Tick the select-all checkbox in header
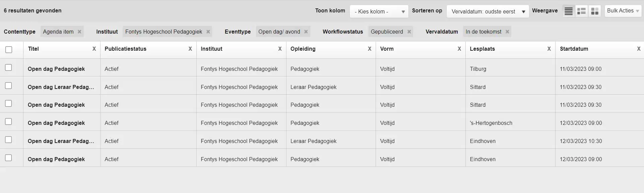Screen dimensions: 644x193 pyautogui.click(x=9, y=50)
